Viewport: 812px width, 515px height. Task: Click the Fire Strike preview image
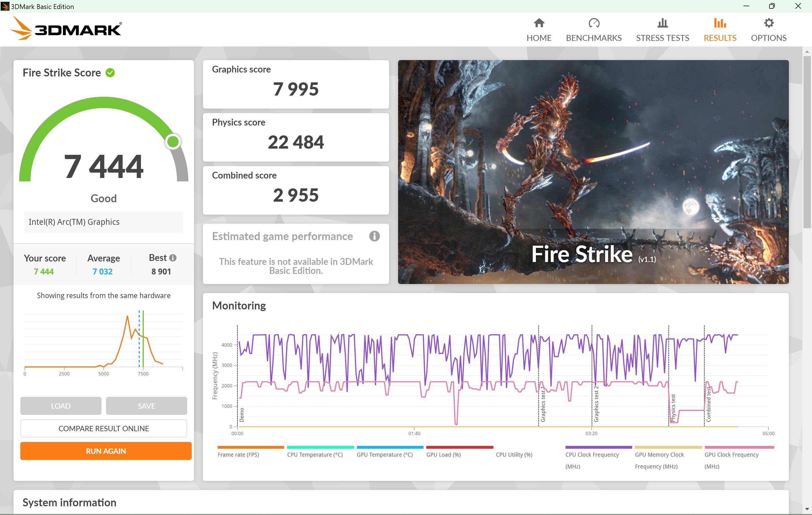pyautogui.click(x=593, y=172)
